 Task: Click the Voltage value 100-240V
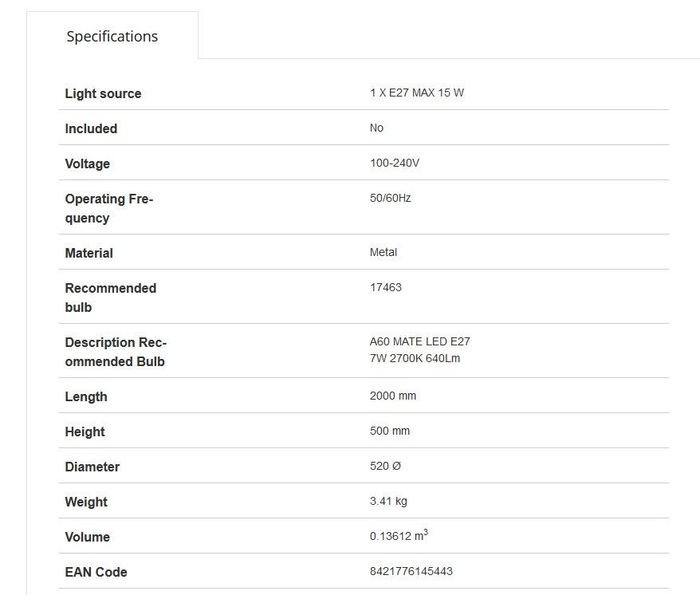click(395, 163)
